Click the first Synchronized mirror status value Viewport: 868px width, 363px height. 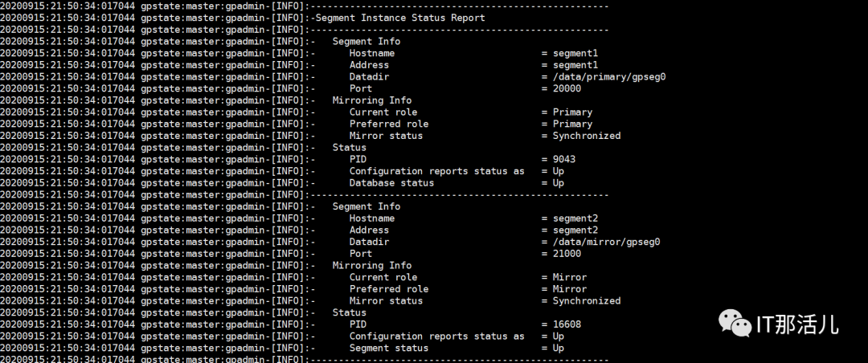point(587,136)
